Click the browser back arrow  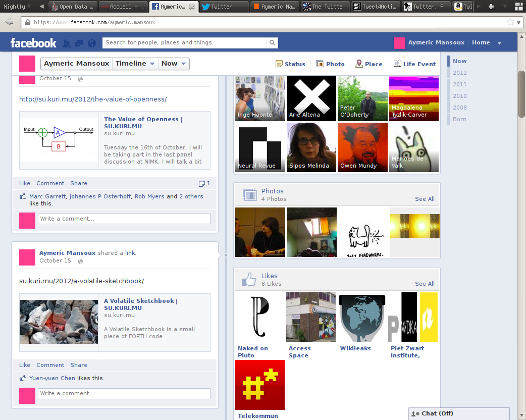9,22
